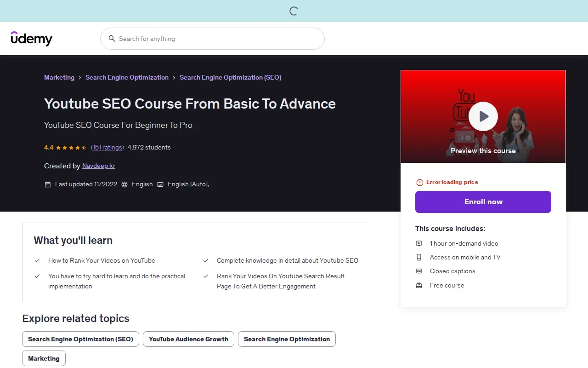588x368 pixels.
Task: Click the Closed captions icon in course includes
Action: tap(419, 271)
